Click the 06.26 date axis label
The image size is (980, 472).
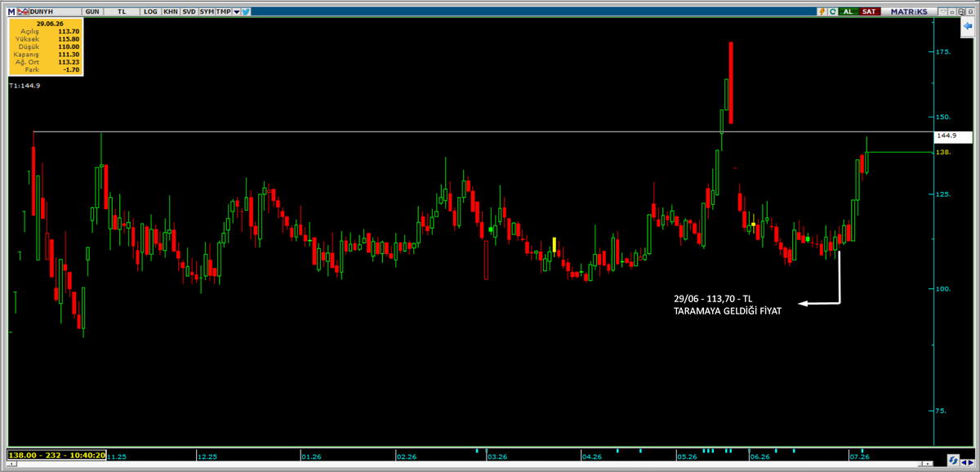760,456
